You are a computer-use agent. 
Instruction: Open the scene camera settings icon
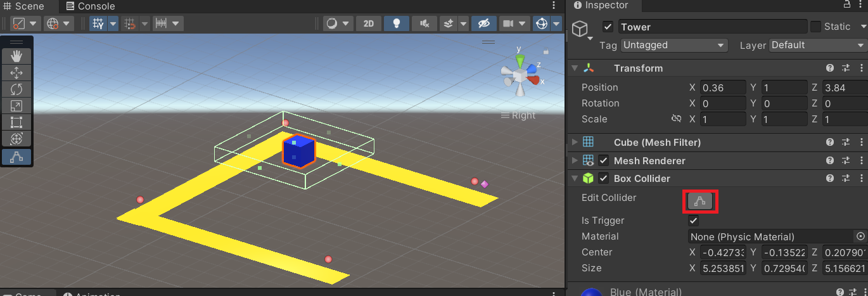tap(507, 23)
